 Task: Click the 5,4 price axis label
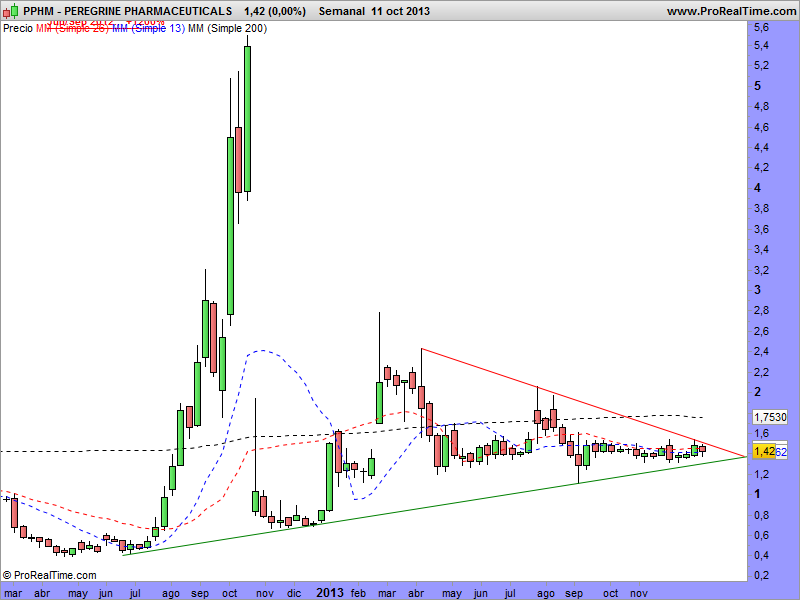click(761, 46)
